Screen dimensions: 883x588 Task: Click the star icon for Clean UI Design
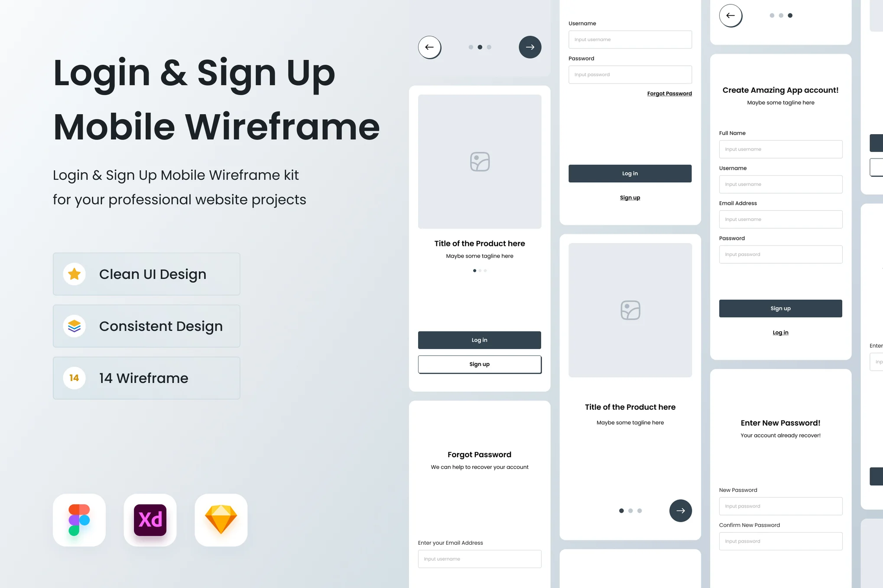pyautogui.click(x=74, y=274)
